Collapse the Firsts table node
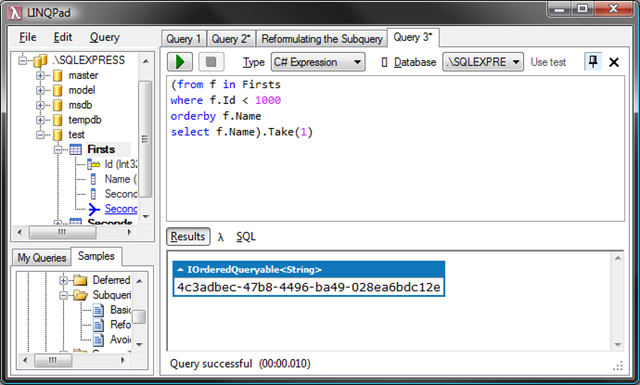Viewport: 640px width, 385px height. [x=58, y=150]
